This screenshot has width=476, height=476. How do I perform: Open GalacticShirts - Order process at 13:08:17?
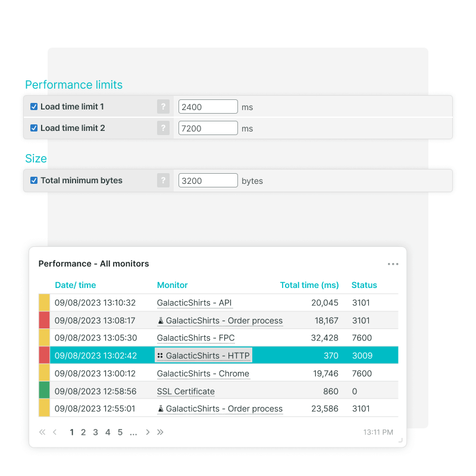[x=224, y=321]
